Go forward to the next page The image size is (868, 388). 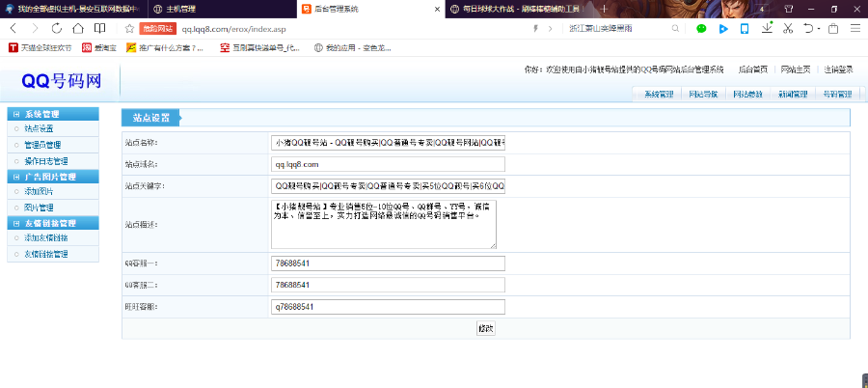tap(35, 29)
